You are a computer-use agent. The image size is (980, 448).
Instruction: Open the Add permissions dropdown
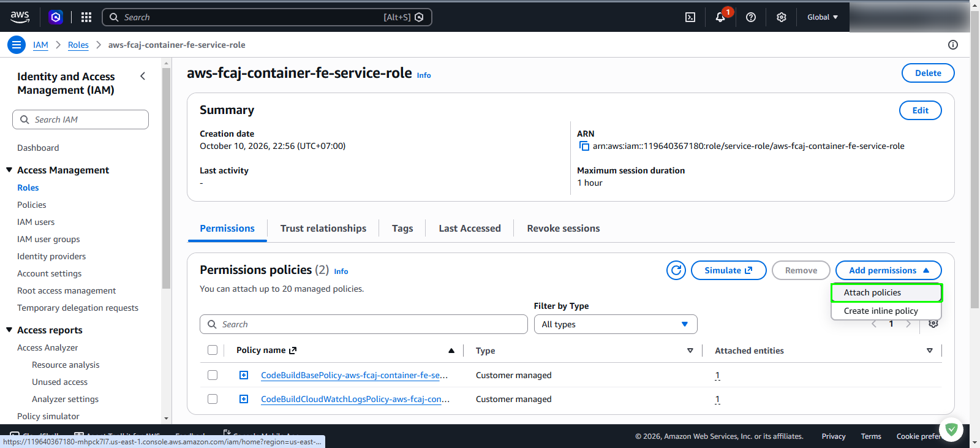[889, 270]
